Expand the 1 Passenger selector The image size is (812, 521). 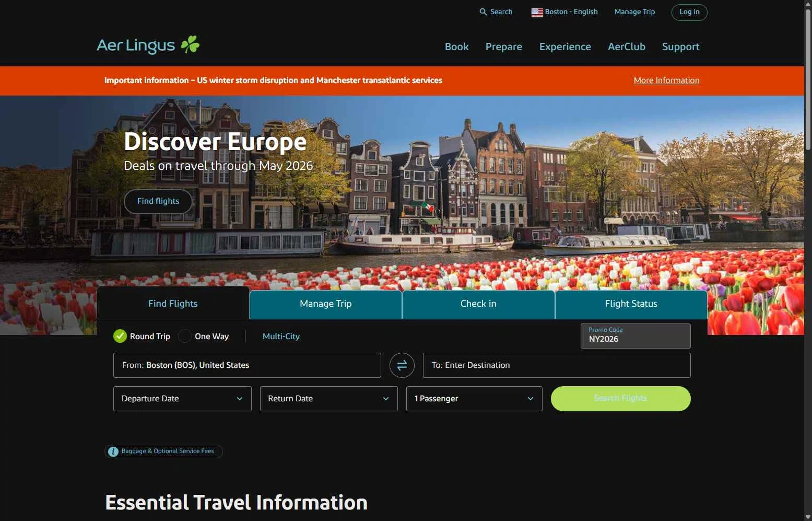click(x=474, y=399)
